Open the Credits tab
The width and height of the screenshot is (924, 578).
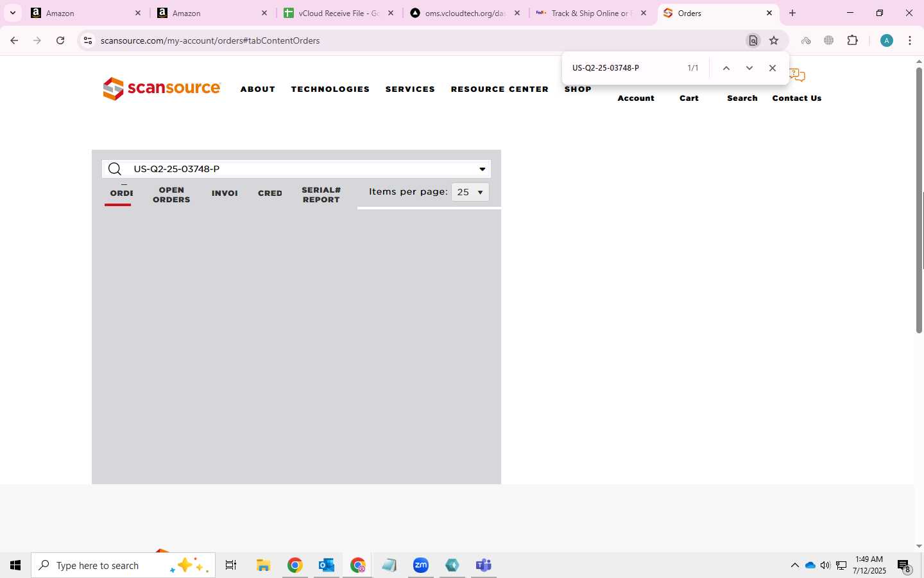(x=270, y=193)
